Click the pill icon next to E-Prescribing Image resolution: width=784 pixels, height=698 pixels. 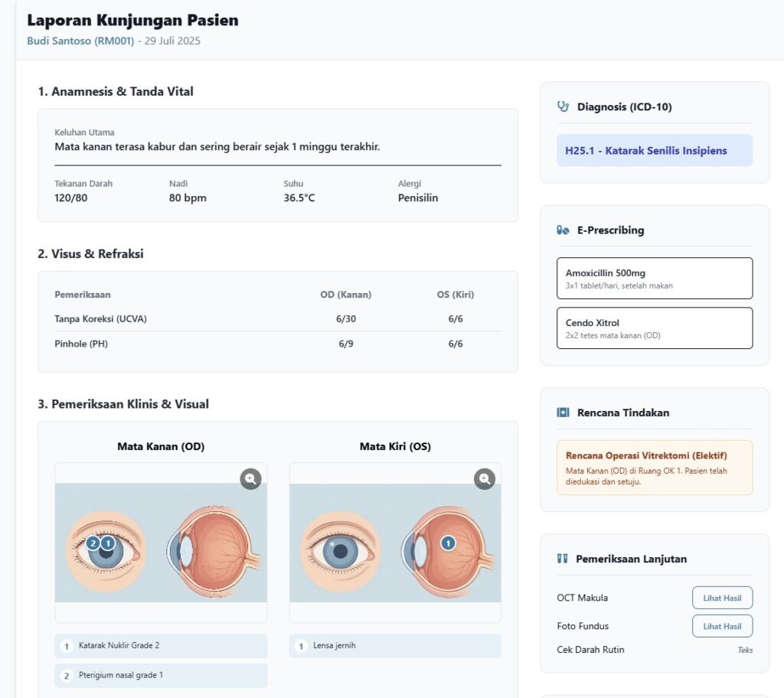(x=563, y=230)
